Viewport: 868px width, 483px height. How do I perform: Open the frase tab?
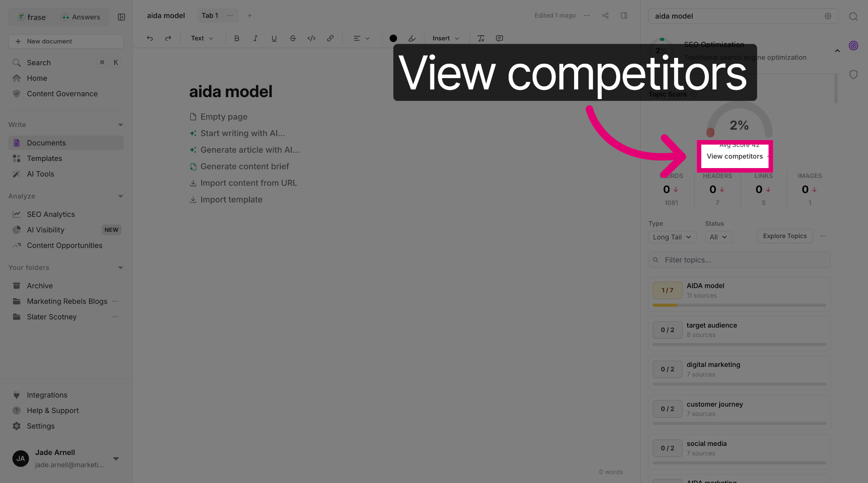pyautogui.click(x=32, y=17)
